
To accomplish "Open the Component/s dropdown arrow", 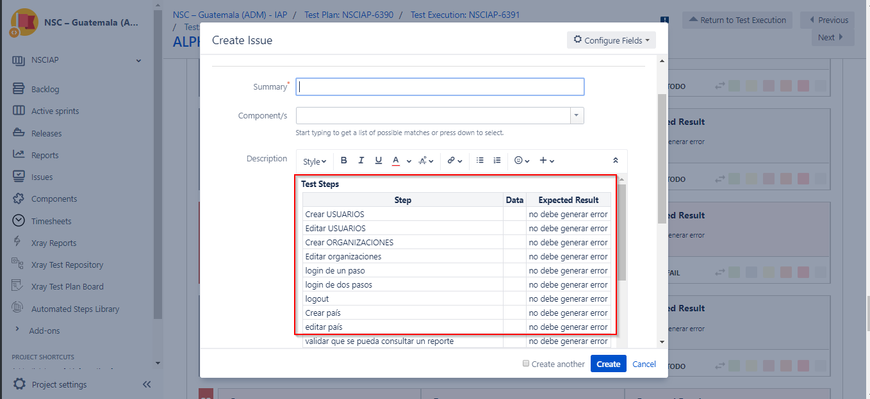I will pyautogui.click(x=577, y=115).
